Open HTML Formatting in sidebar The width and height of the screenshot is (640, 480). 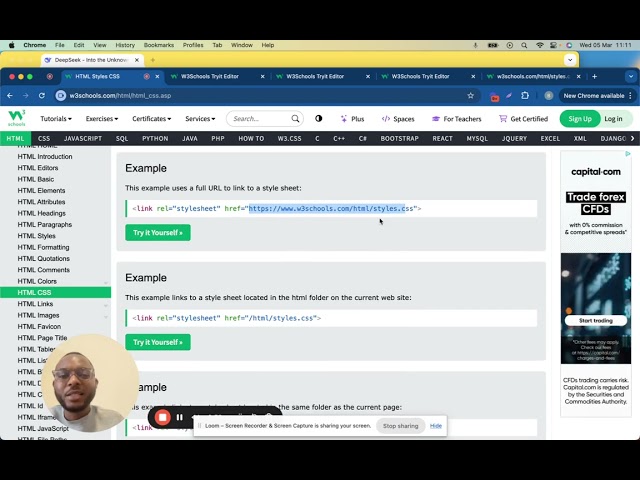(43, 247)
